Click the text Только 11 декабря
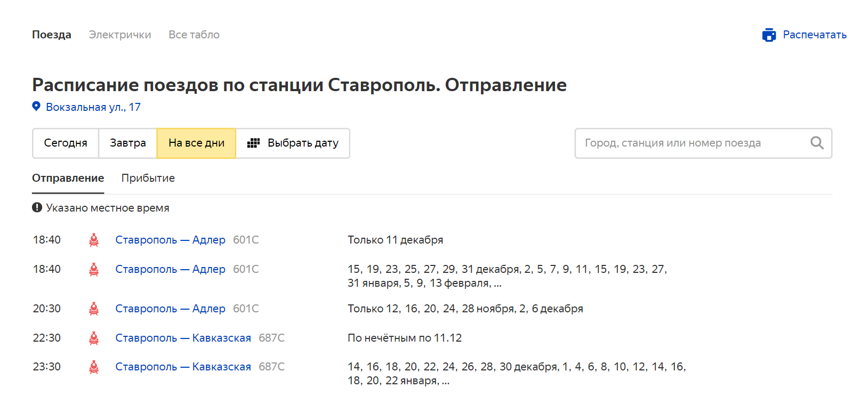The height and width of the screenshot is (420, 868). pos(396,240)
